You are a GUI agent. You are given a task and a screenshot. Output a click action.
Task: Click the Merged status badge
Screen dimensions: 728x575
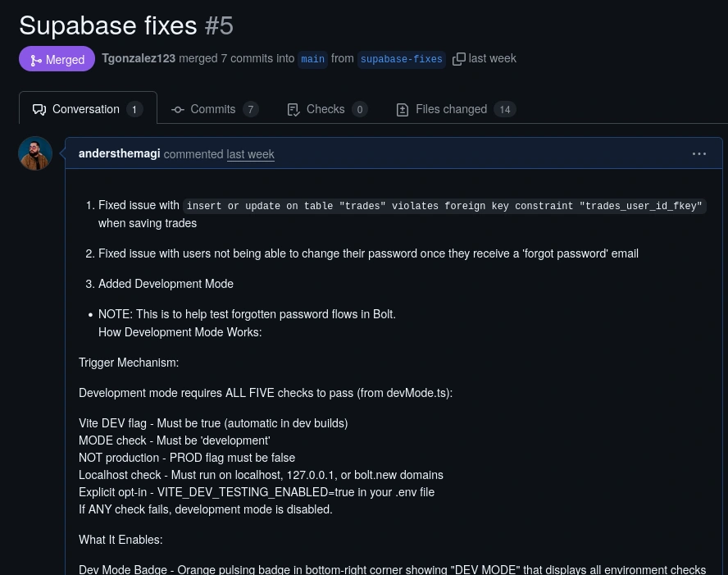coord(57,59)
